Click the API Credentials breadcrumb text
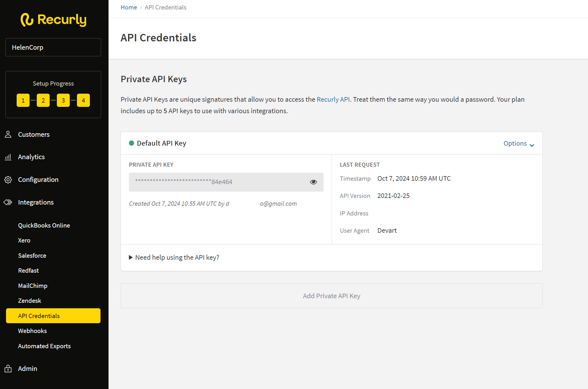588x389 pixels. tap(166, 7)
